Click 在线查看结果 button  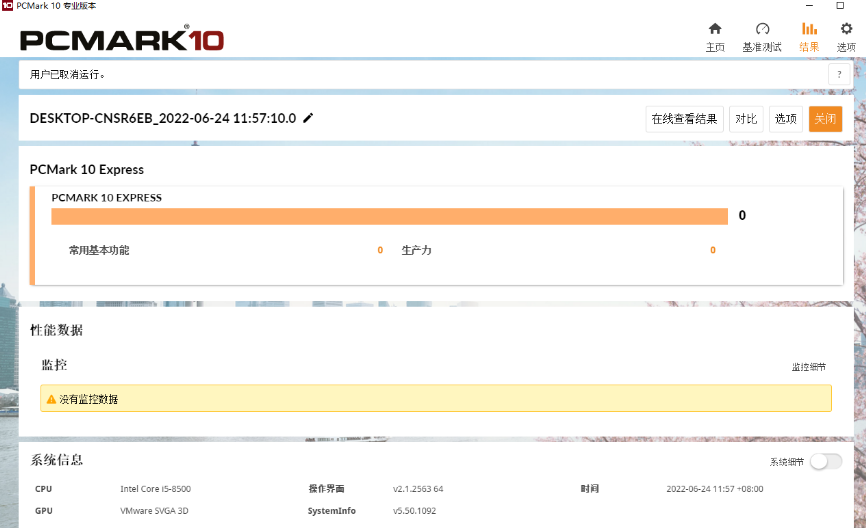[x=684, y=119]
